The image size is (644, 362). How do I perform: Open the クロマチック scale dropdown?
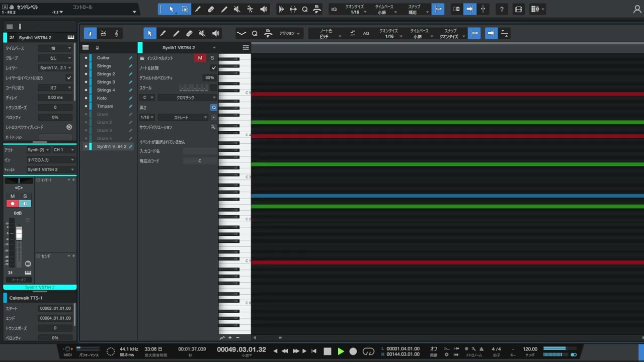click(x=188, y=98)
